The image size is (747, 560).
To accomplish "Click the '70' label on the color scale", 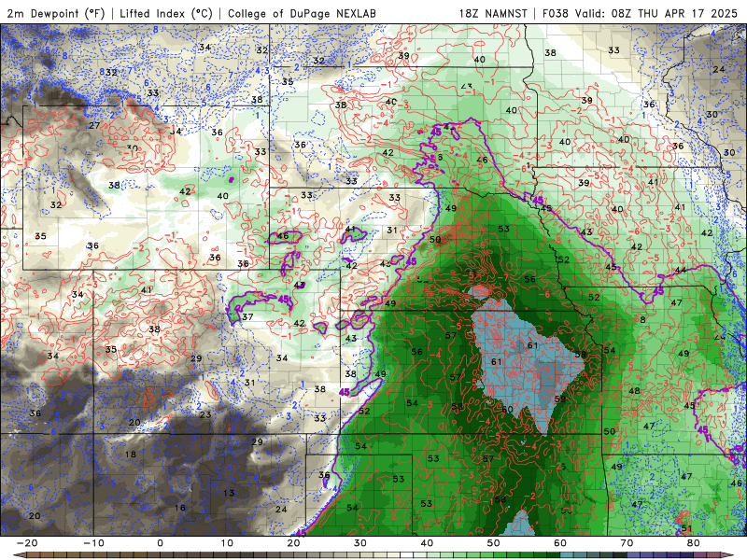I will pos(627,543).
